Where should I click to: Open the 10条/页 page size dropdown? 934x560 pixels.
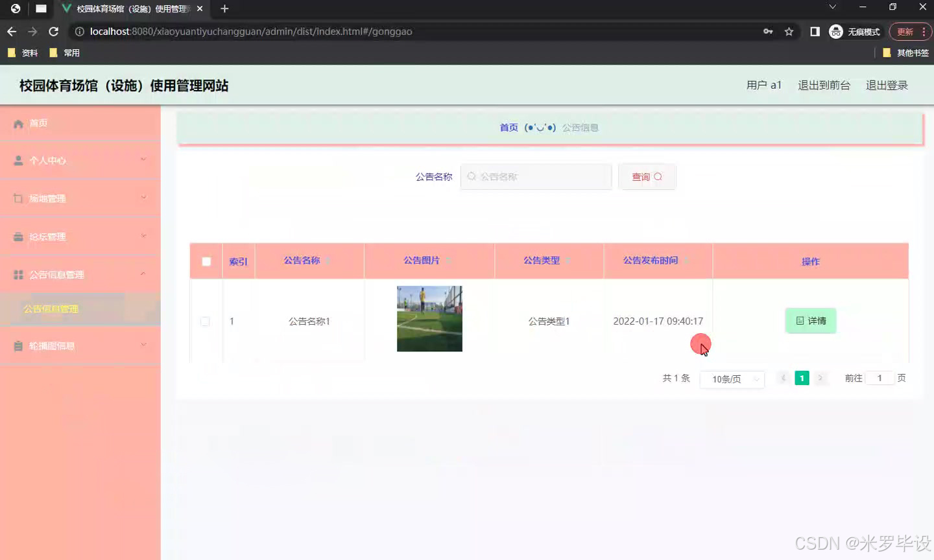click(x=732, y=379)
